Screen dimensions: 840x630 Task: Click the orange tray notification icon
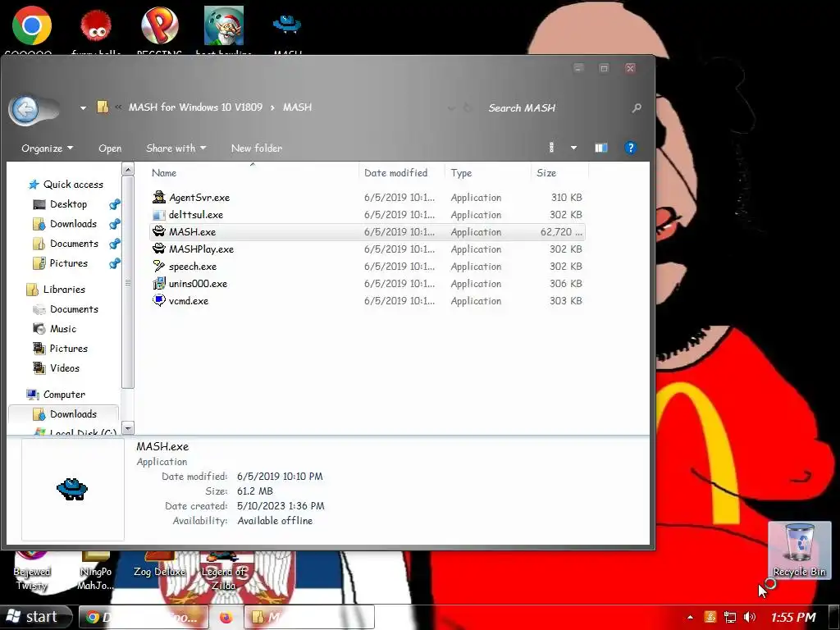710,617
